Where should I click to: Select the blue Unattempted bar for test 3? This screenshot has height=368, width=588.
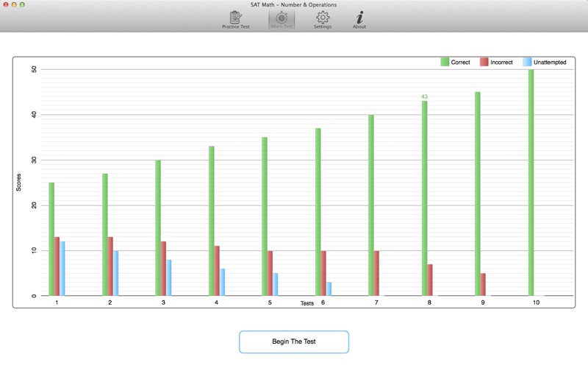(169, 277)
